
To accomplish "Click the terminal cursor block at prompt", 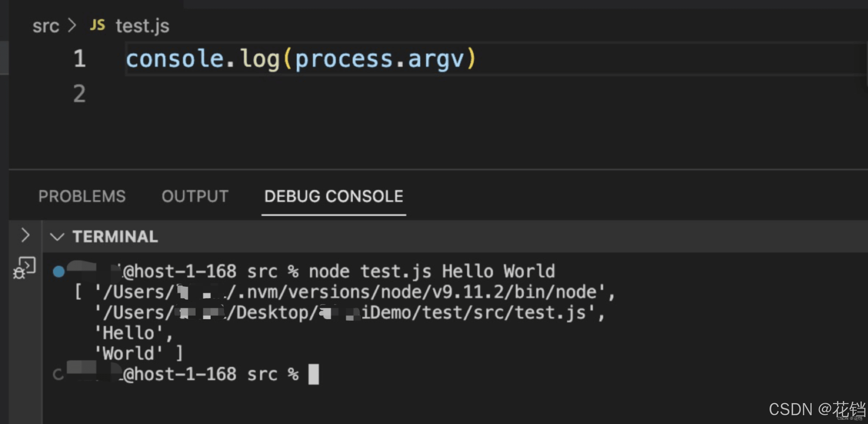I will click(314, 374).
